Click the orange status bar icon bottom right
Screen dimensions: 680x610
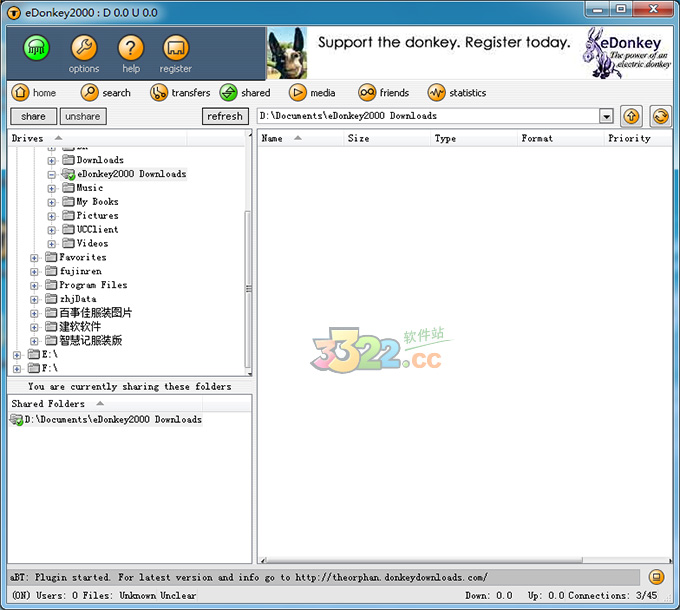[656, 577]
